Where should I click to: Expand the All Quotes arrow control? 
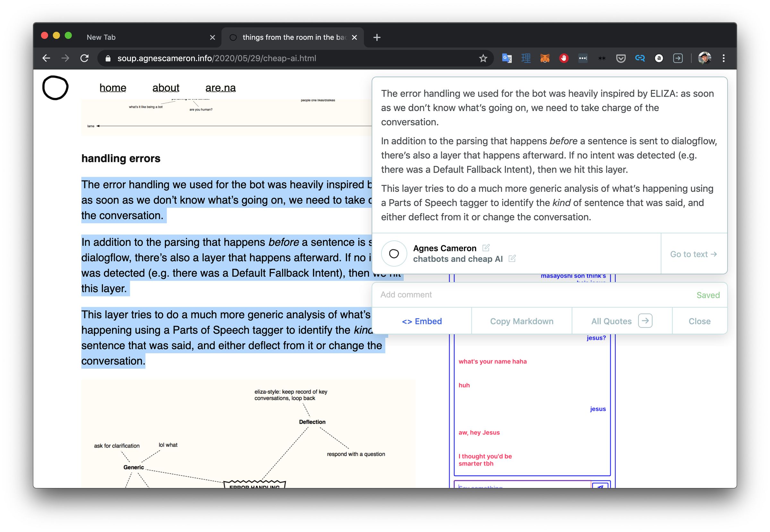click(646, 321)
